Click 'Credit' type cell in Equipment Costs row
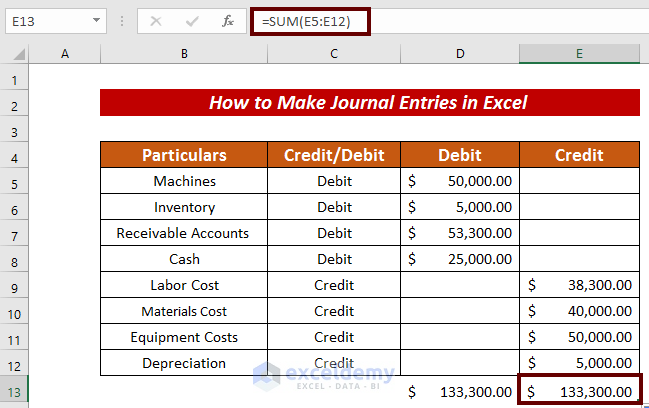 click(x=334, y=337)
